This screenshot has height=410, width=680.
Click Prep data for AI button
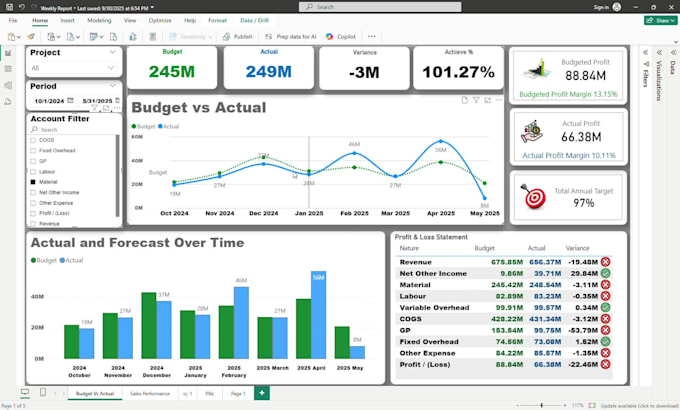[291, 37]
